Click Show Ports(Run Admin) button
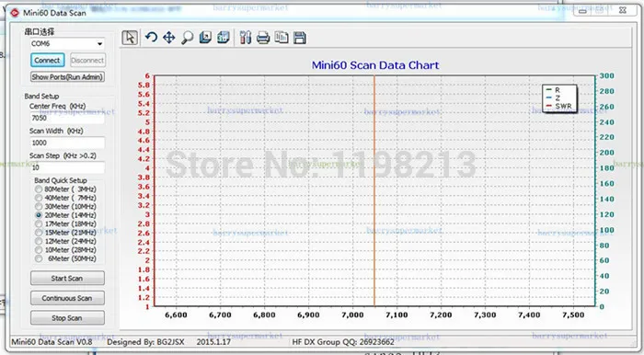 pyautogui.click(x=67, y=76)
